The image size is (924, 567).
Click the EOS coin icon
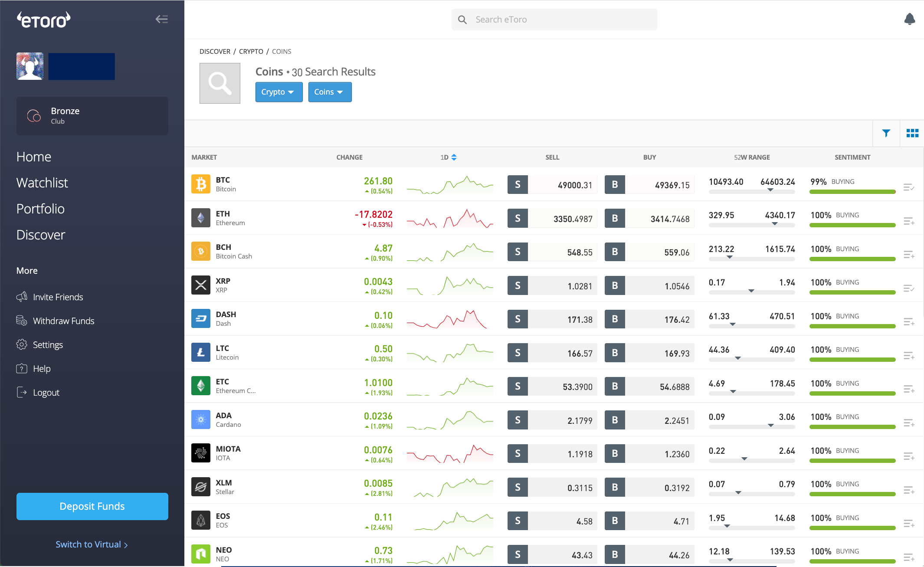tap(201, 521)
